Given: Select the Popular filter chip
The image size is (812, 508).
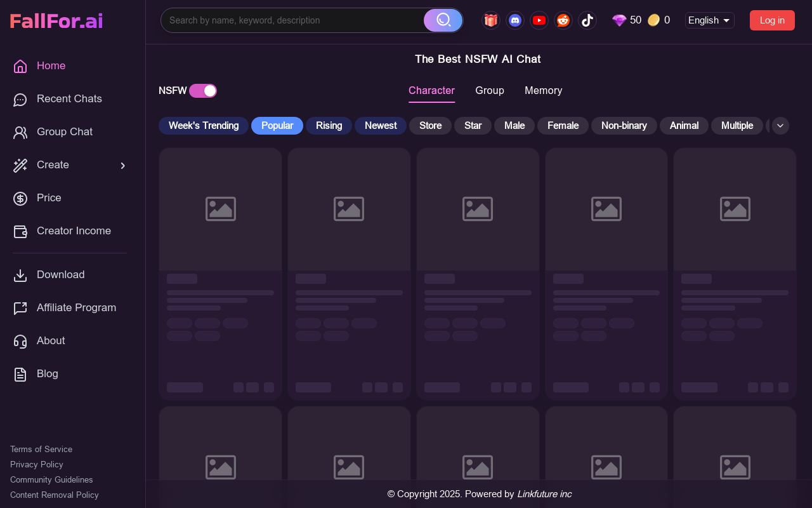Looking at the screenshot, I should (x=277, y=126).
